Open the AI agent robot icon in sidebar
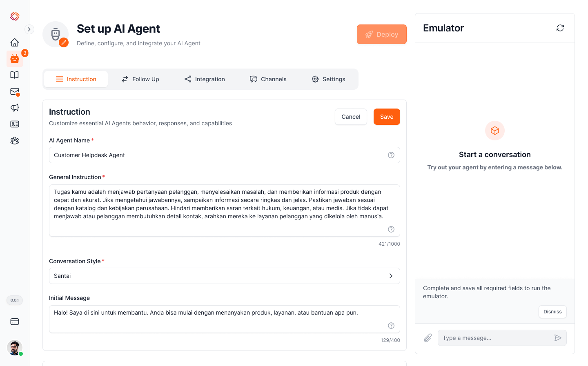Image resolution: width=588 pixels, height=366 pixels. [x=15, y=59]
